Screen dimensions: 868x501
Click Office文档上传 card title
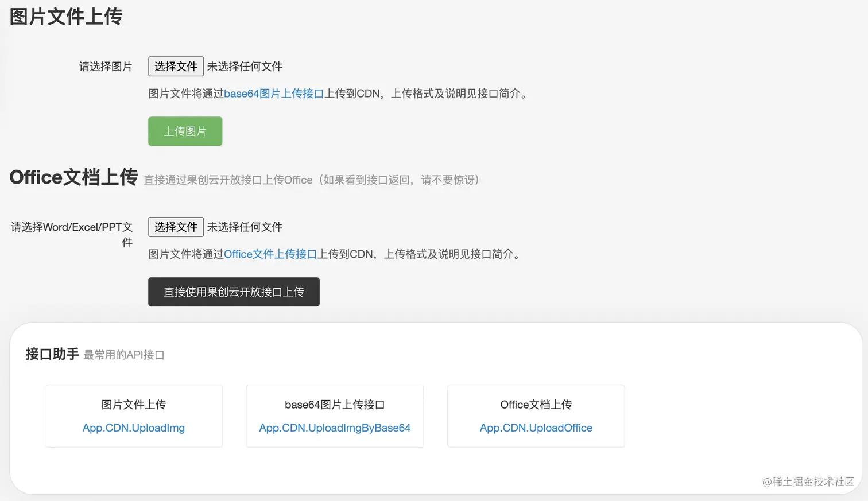point(536,405)
